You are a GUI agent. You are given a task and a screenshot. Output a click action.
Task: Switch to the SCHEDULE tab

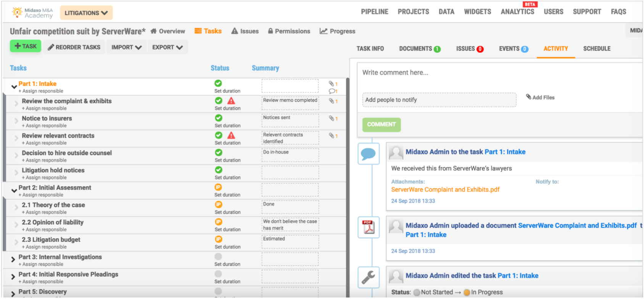point(597,49)
